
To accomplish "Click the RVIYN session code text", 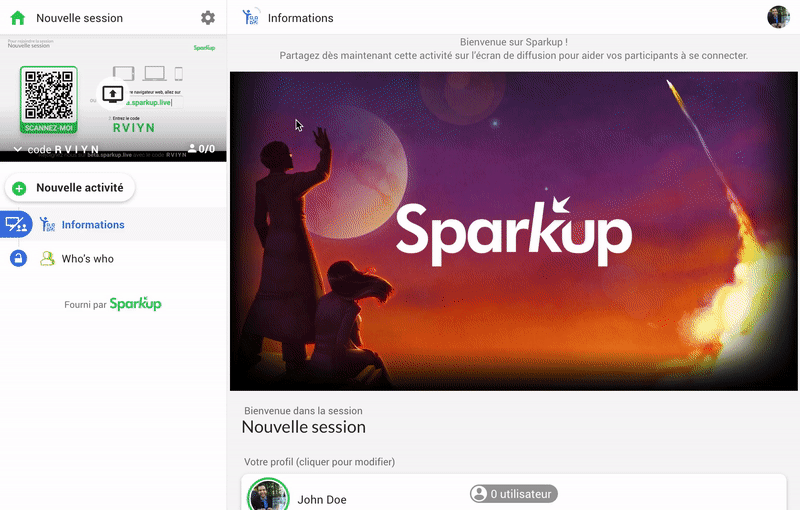I will tap(134, 128).
